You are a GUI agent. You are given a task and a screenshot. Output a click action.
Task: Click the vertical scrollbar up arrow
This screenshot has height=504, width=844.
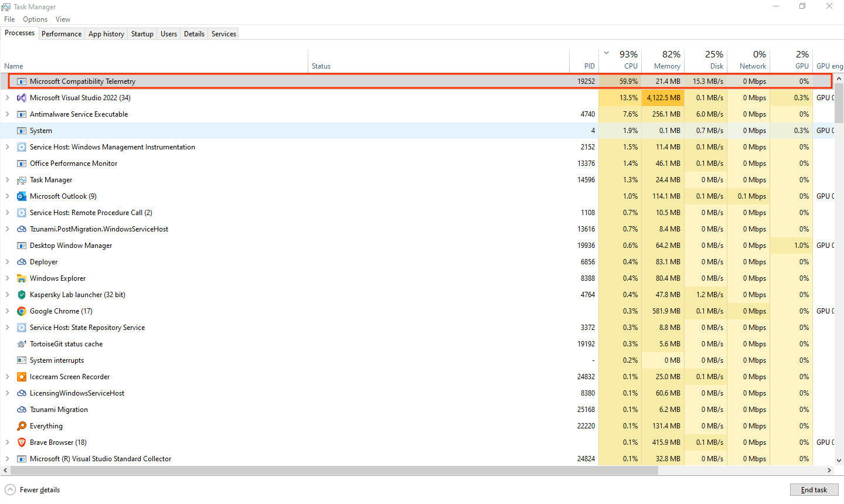839,79
